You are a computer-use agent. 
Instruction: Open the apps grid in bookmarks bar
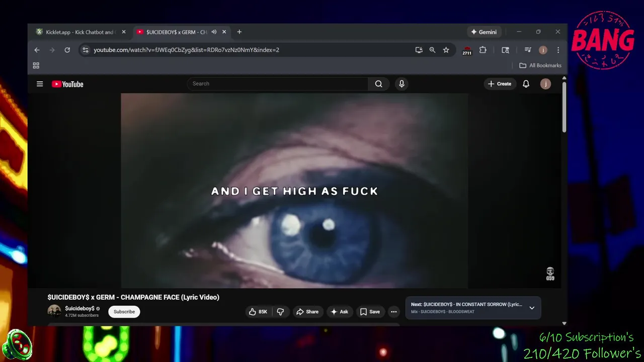tap(36, 65)
